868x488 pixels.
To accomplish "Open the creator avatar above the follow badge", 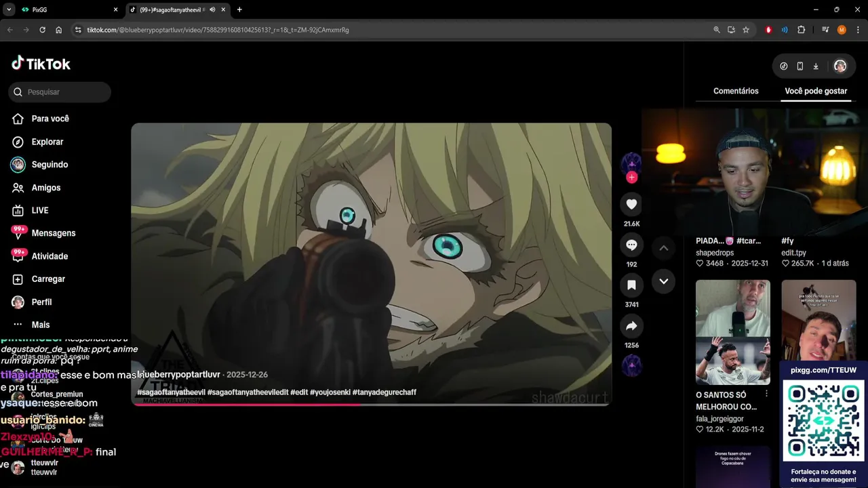I will (x=631, y=163).
